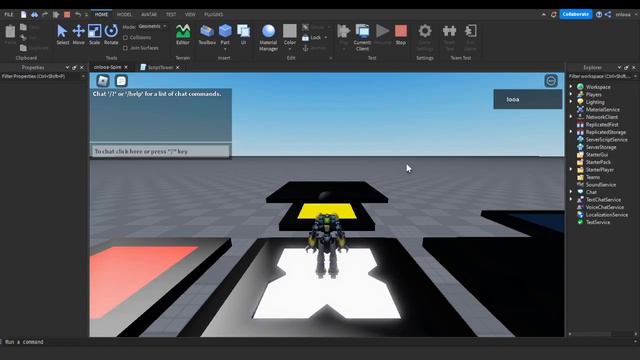The height and width of the screenshot is (360, 640).
Task: Select ServerScriptService in Explorer
Action: pos(606,140)
